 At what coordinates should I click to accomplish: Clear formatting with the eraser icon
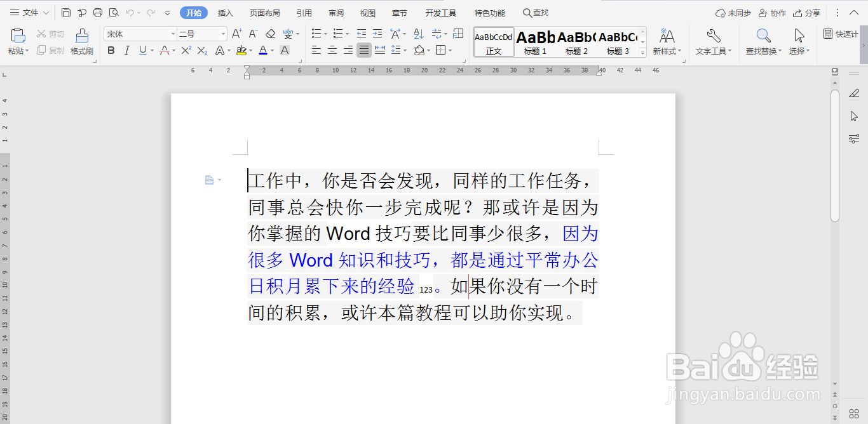coord(271,33)
